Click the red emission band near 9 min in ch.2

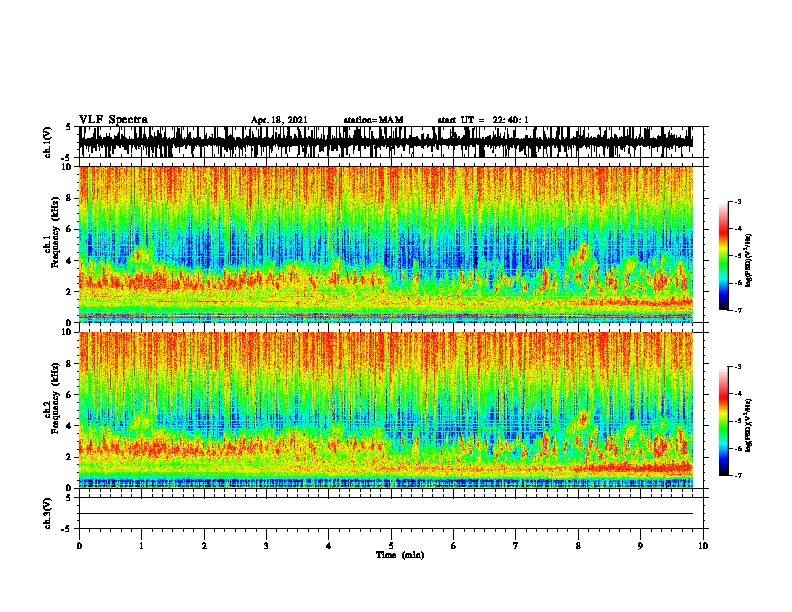coord(636,468)
